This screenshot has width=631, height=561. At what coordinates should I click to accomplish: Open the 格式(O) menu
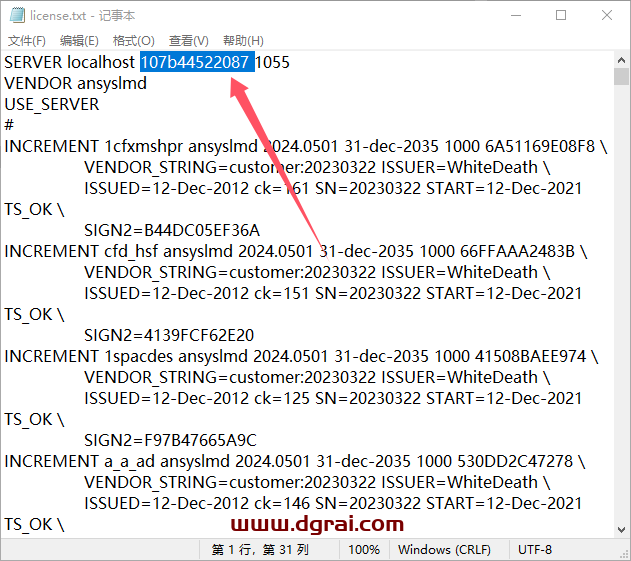point(134,41)
